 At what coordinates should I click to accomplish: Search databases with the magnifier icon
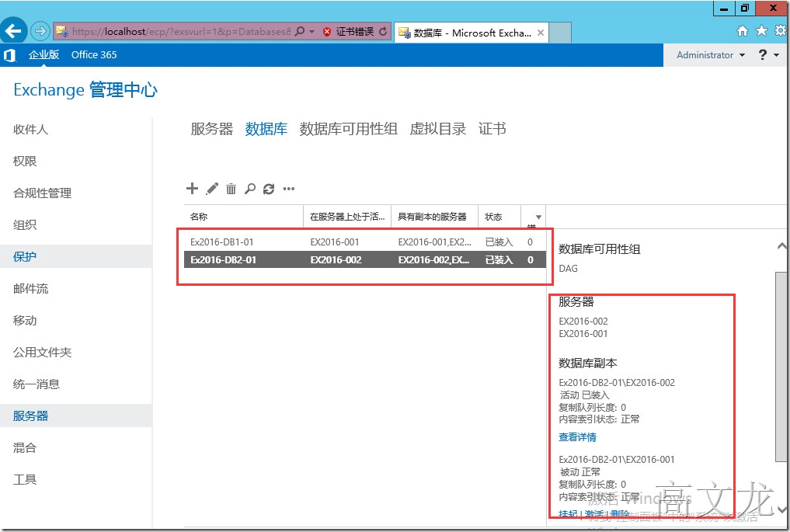250,189
